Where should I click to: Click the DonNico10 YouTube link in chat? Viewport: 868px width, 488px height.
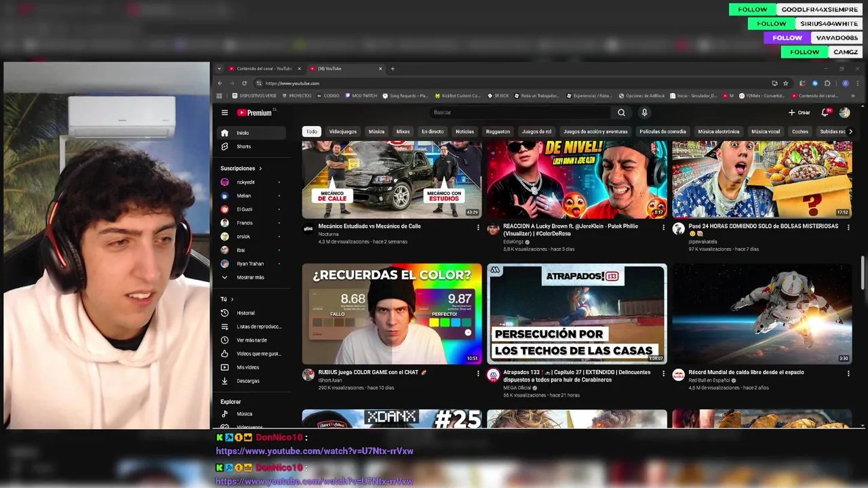coord(315,451)
